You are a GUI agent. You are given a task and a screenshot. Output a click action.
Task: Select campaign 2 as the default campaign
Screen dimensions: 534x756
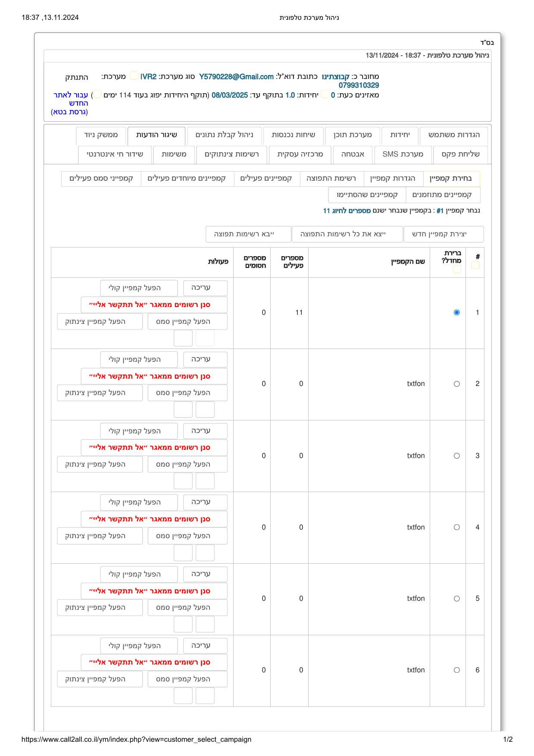pyautogui.click(x=456, y=384)
